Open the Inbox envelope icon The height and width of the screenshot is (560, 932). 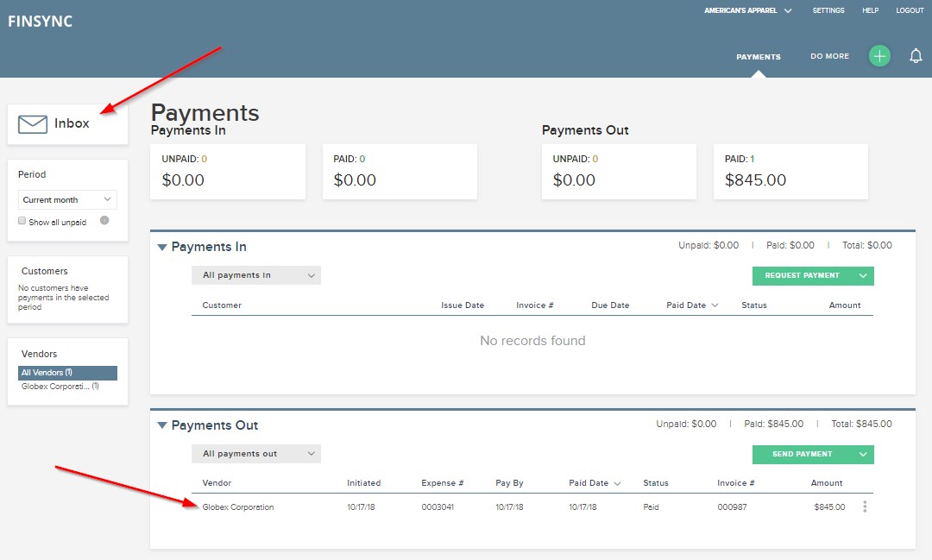click(x=33, y=124)
